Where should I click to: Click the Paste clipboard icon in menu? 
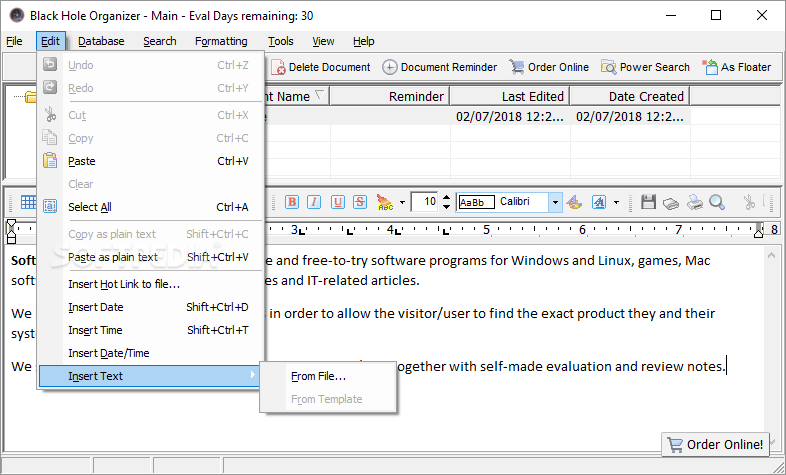(x=50, y=160)
